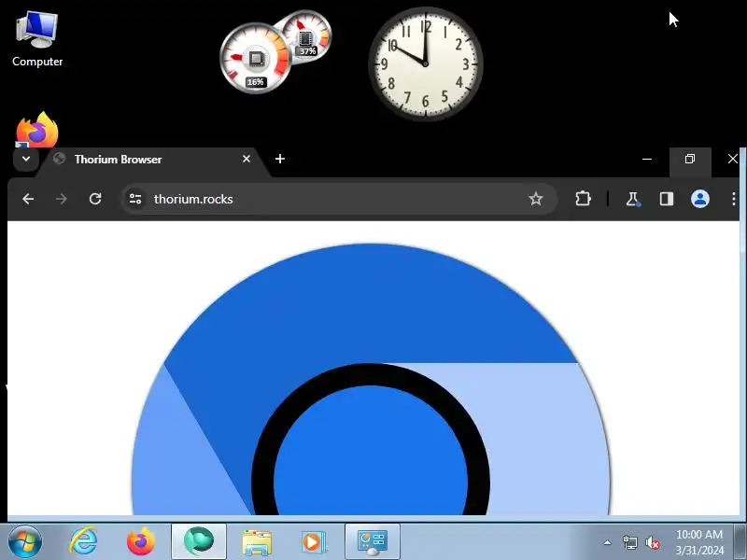
Task: Click the CPU meter gadget showing 16%
Action: [x=255, y=58]
